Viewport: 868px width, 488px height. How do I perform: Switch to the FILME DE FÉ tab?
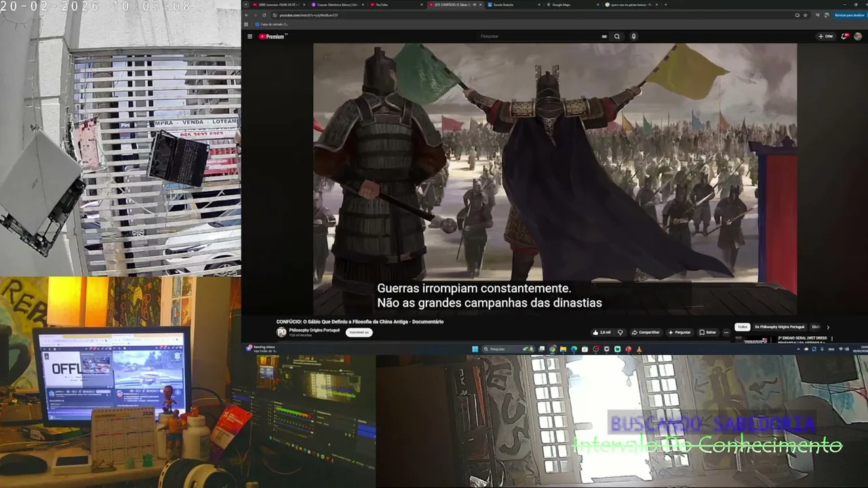[279, 5]
